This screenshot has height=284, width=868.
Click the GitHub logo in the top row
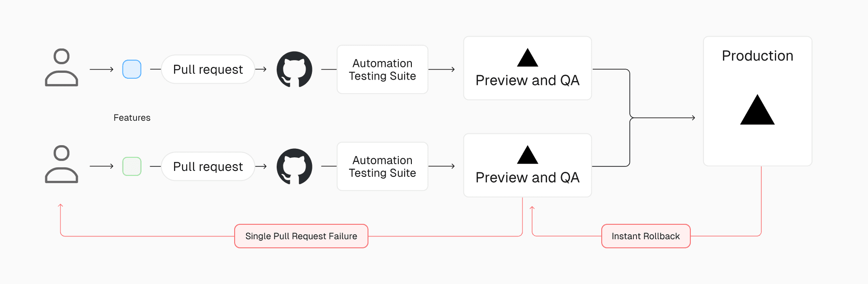click(294, 69)
